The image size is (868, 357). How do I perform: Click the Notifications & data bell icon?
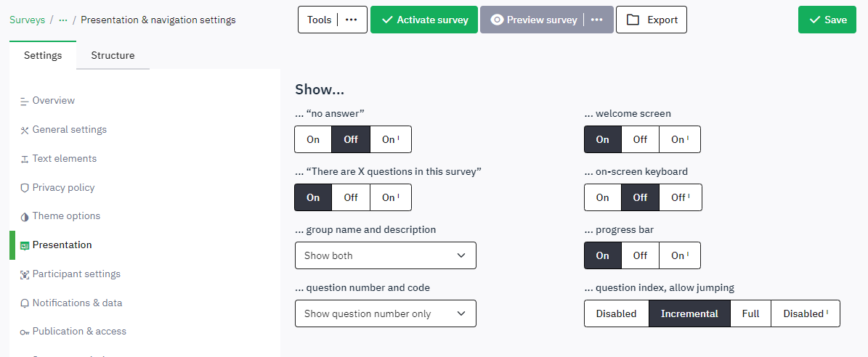25,303
